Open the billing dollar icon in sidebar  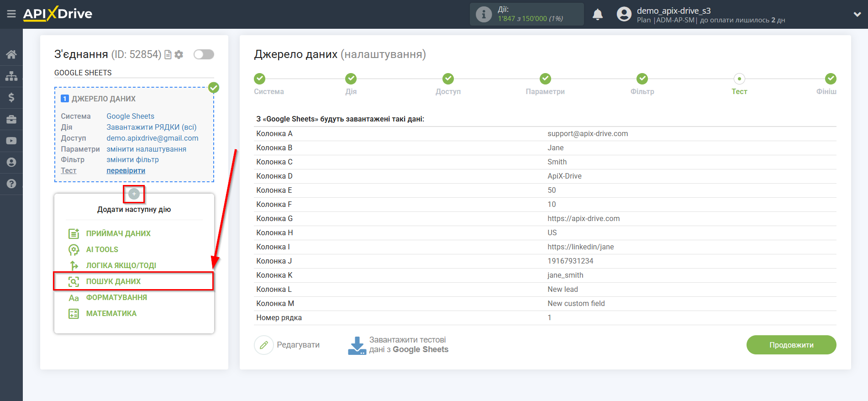pos(11,97)
